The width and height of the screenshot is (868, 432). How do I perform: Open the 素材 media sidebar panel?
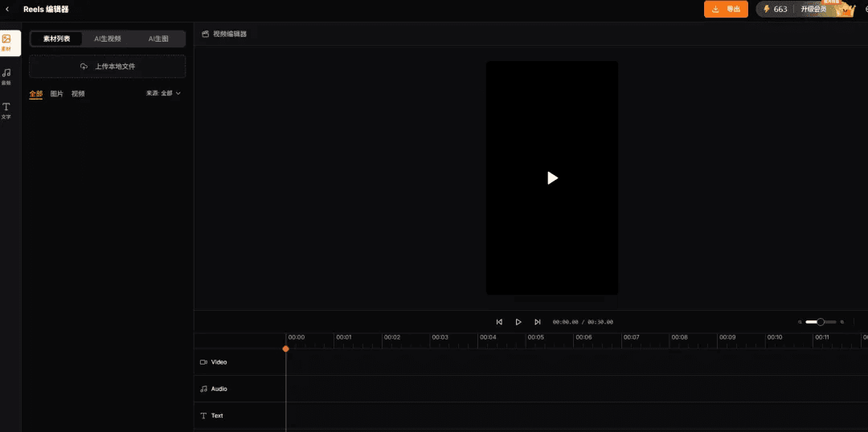(x=6, y=42)
